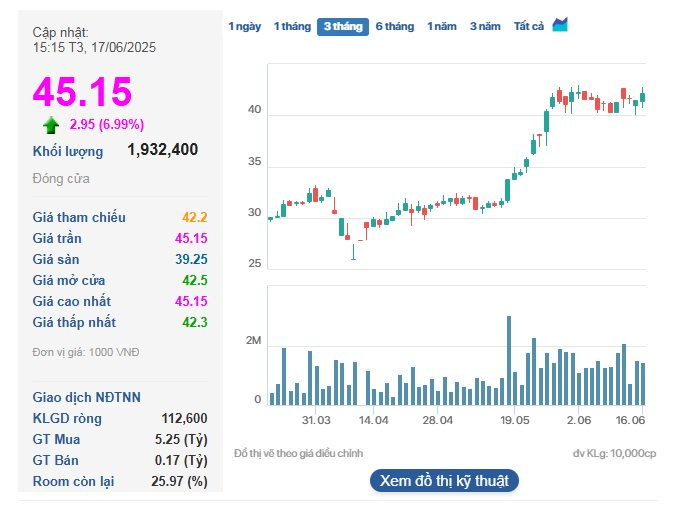The height and width of the screenshot is (508, 686).
Task: Click the Giá trần label
Action: 57,238
